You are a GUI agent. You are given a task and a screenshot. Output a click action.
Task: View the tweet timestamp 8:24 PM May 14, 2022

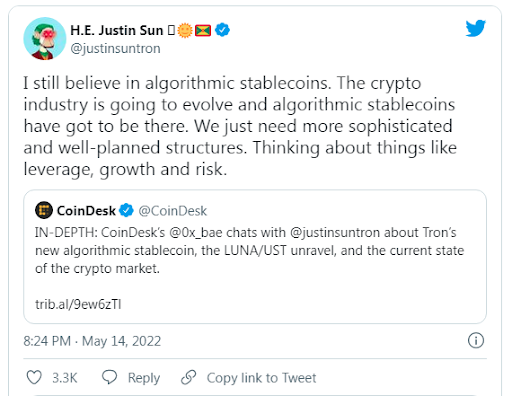coord(92,341)
